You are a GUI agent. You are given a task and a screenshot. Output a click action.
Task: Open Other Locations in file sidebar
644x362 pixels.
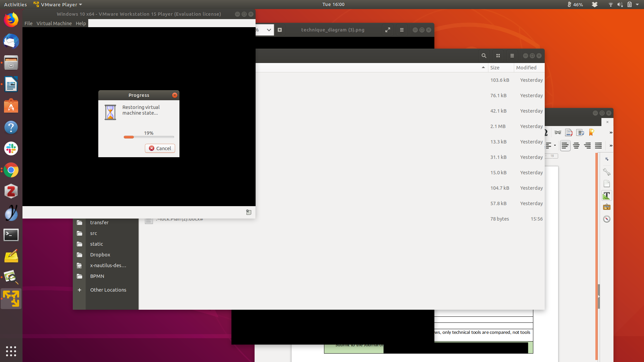(108, 290)
